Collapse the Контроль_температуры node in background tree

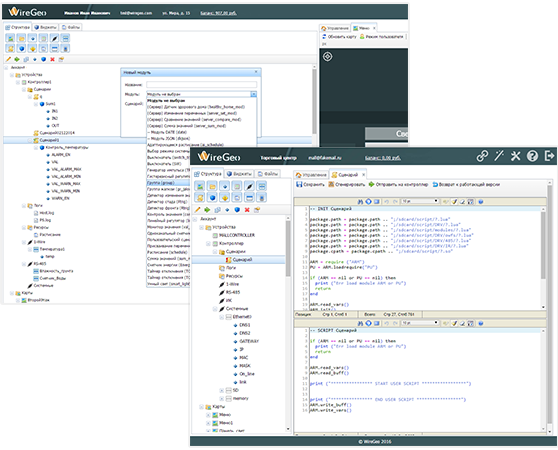pyautogui.click(x=36, y=148)
